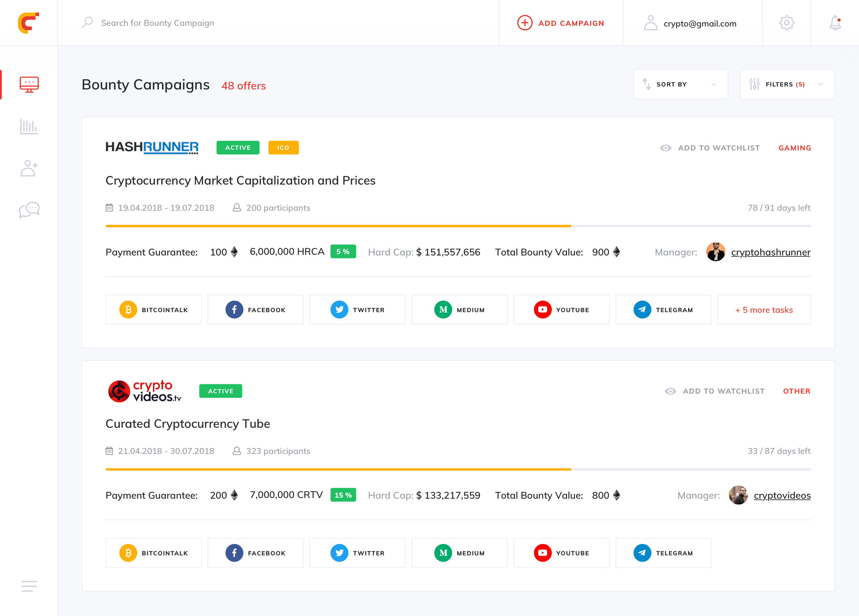This screenshot has width=859, height=616.
Task: Open the chat messages sidebar icon
Action: tap(29, 209)
